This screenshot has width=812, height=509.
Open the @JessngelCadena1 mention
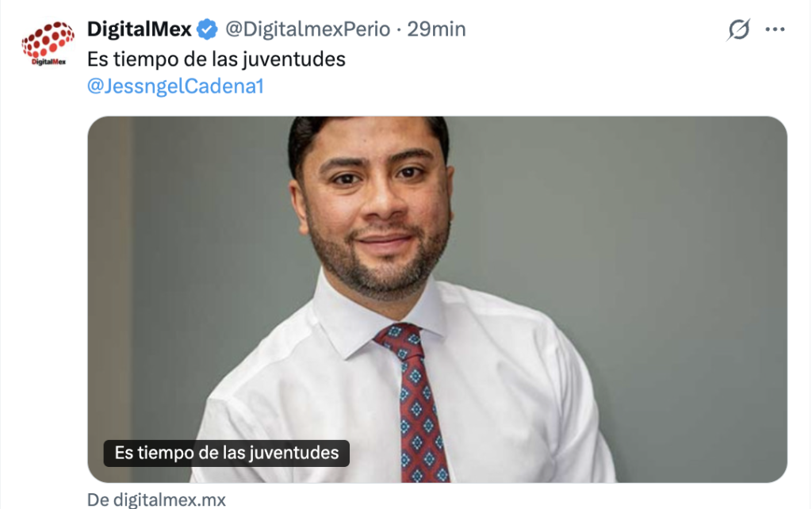(x=175, y=86)
